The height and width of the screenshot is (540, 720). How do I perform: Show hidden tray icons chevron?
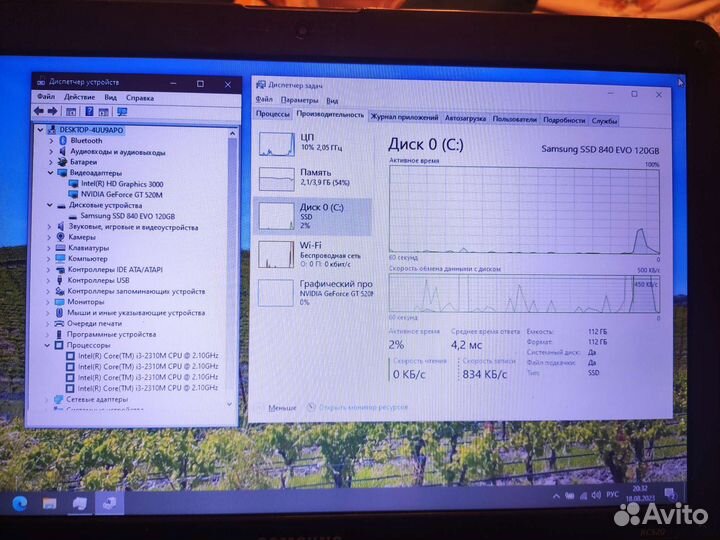(556, 496)
